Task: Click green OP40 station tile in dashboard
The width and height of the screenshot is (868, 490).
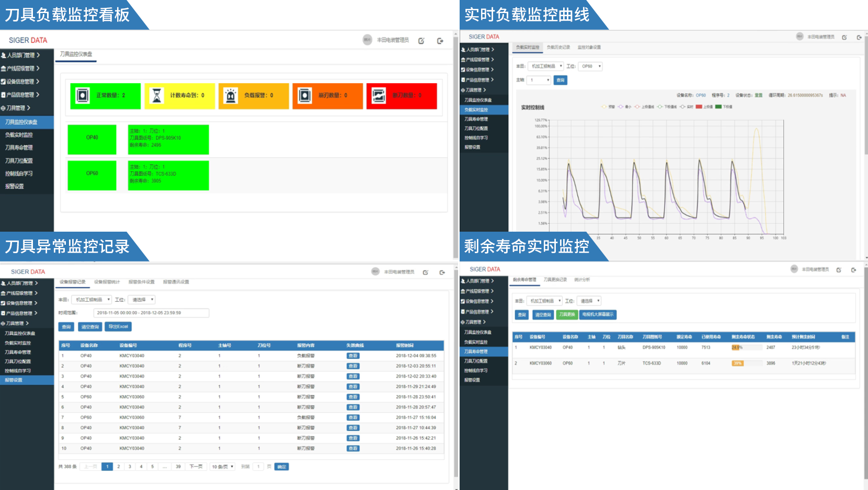Action: coord(92,139)
